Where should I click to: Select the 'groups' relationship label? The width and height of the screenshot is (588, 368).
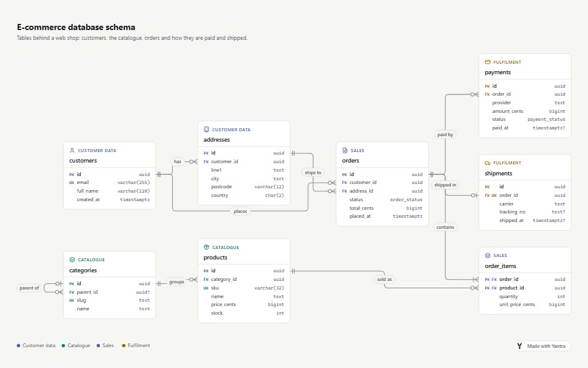[x=176, y=282]
